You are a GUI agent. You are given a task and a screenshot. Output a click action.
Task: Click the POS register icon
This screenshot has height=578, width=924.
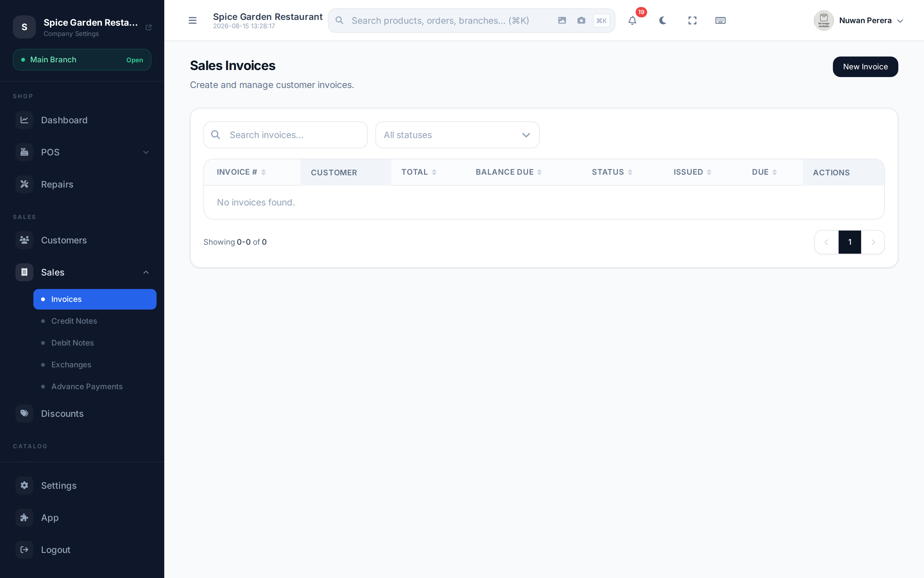[x=24, y=152]
